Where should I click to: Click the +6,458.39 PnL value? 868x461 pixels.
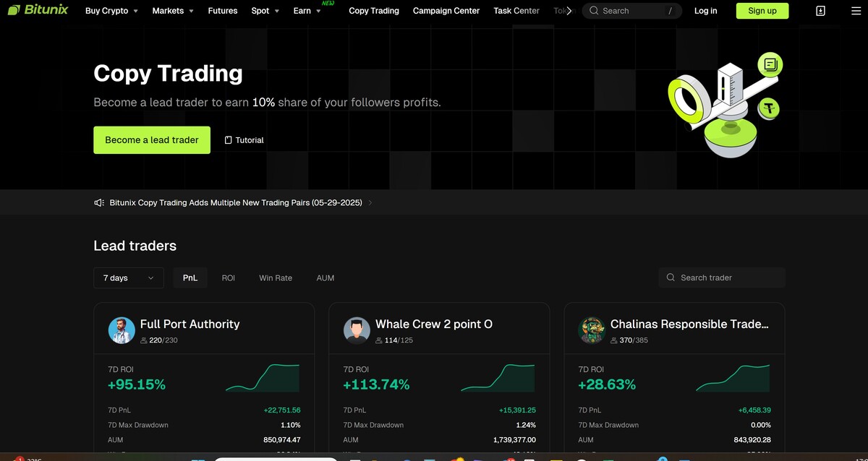point(754,410)
